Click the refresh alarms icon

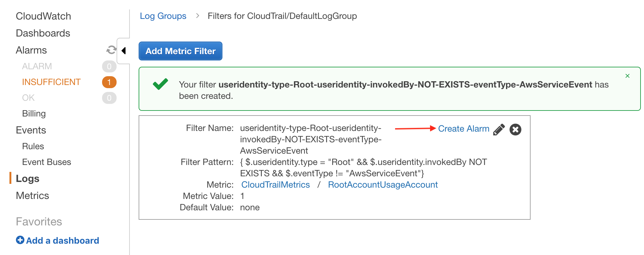(111, 50)
